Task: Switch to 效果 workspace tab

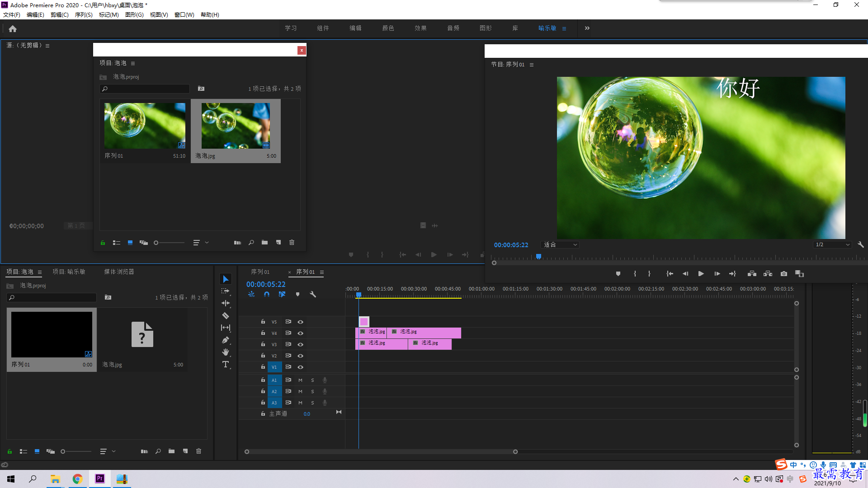Action: tap(420, 28)
